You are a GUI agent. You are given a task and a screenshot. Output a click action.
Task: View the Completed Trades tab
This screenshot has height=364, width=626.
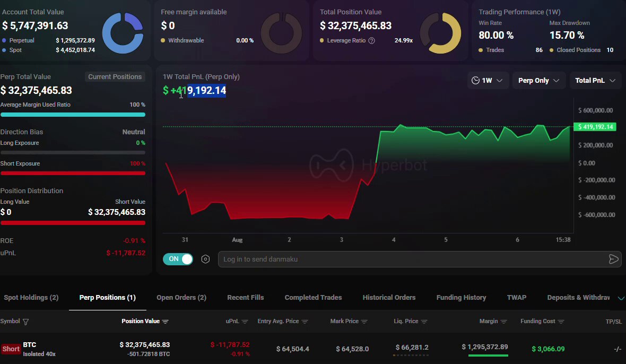313,297
